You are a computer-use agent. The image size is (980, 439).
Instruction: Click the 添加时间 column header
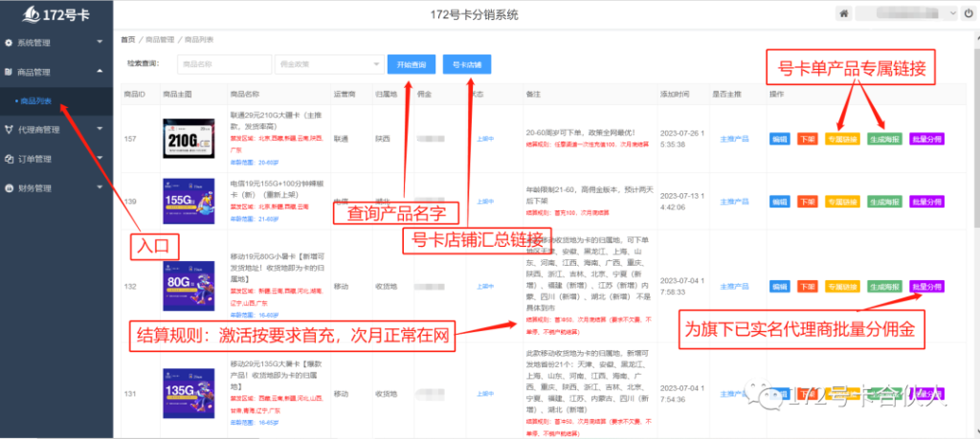tap(675, 95)
